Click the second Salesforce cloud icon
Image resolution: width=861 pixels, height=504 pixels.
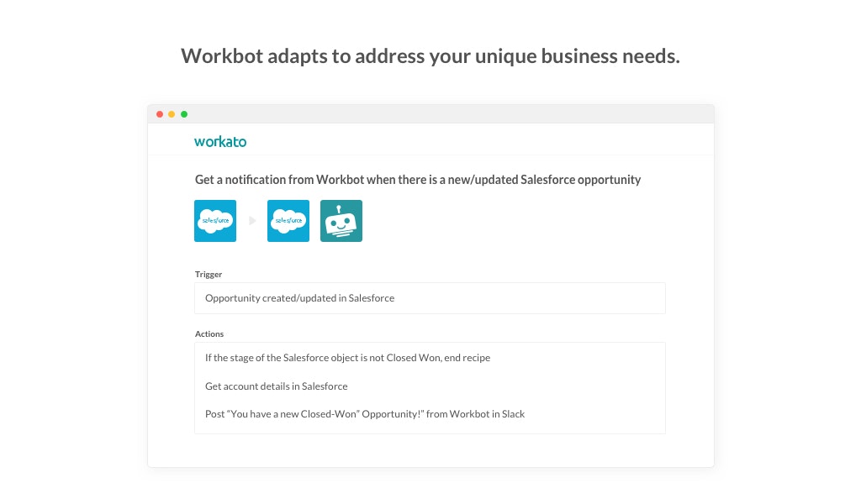pyautogui.click(x=288, y=221)
